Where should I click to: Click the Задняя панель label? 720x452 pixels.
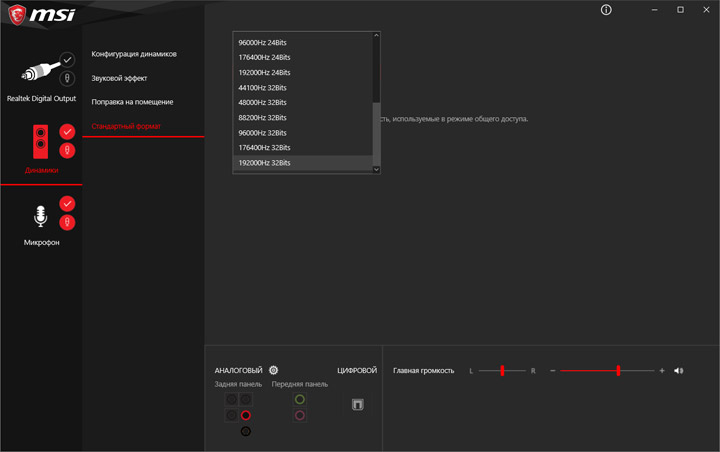238,384
